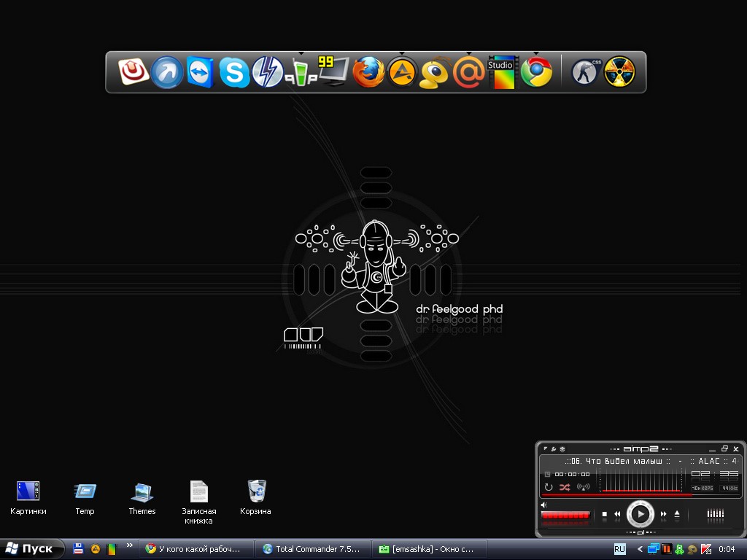Open the AIMP playlist via pl button
The image size is (747, 560).
click(640, 532)
